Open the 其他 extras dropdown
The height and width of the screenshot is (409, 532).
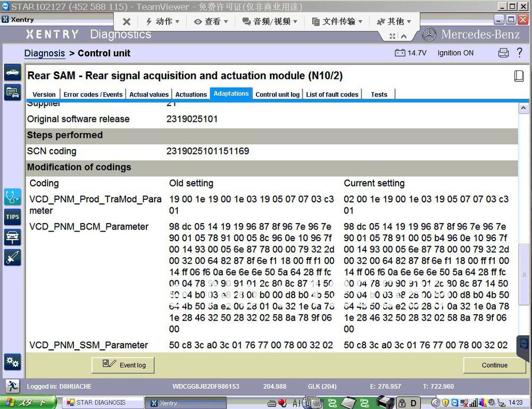click(x=394, y=21)
